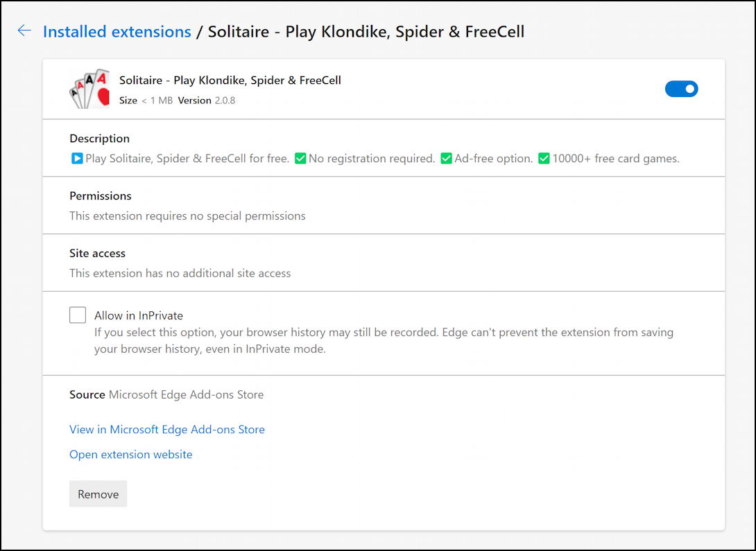Click the green checkmark beside 'Ad-free option'
The height and width of the screenshot is (551, 756).
point(446,158)
